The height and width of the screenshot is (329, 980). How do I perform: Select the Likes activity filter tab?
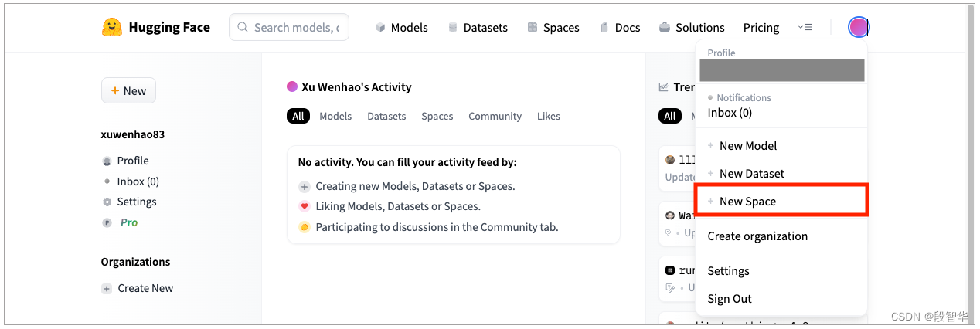tap(549, 116)
